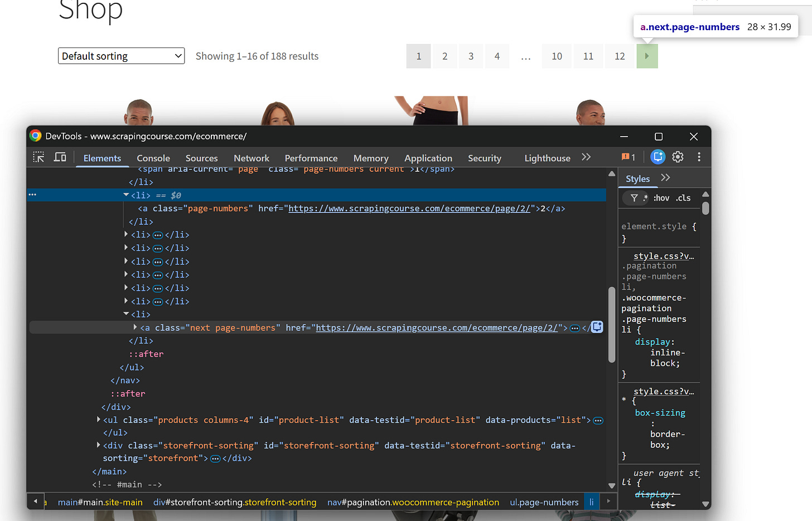Open the first style.css source link in Styles
The height and width of the screenshot is (521, 812).
click(x=664, y=255)
